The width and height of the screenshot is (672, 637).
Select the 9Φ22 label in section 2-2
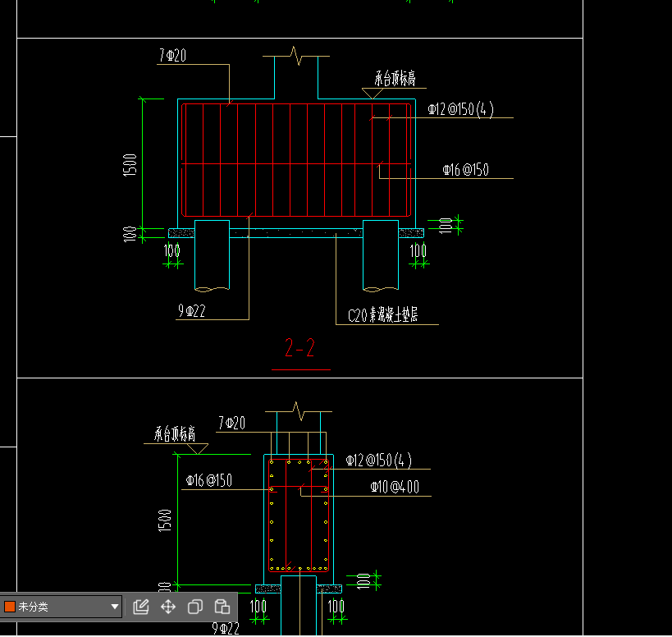[191, 311]
